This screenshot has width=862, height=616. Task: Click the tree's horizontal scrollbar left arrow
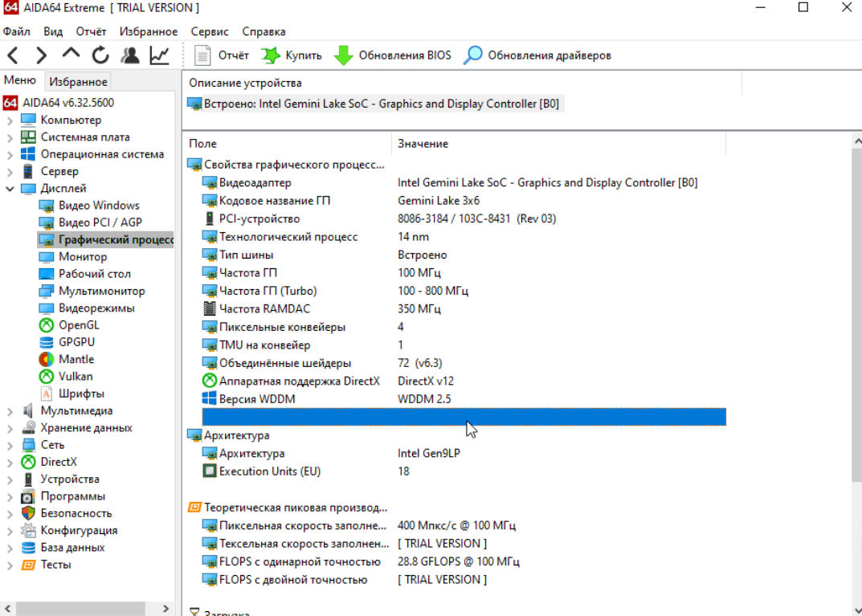coord(8,608)
